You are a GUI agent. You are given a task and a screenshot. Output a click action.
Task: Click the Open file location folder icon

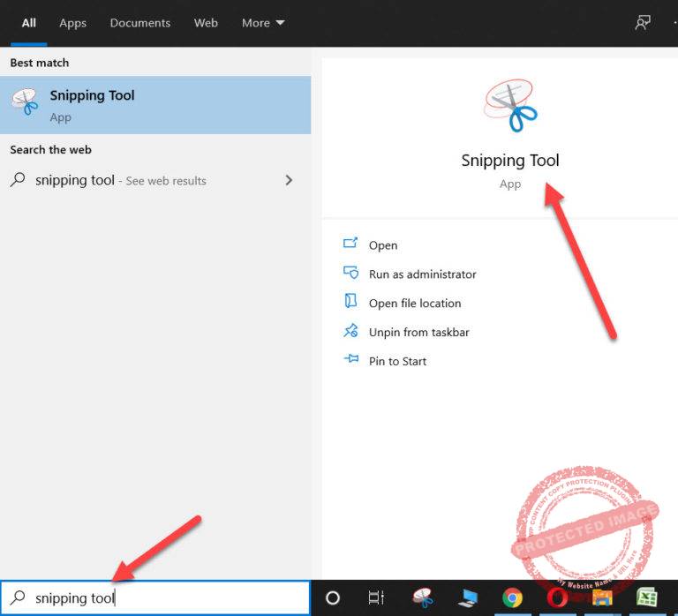click(350, 301)
